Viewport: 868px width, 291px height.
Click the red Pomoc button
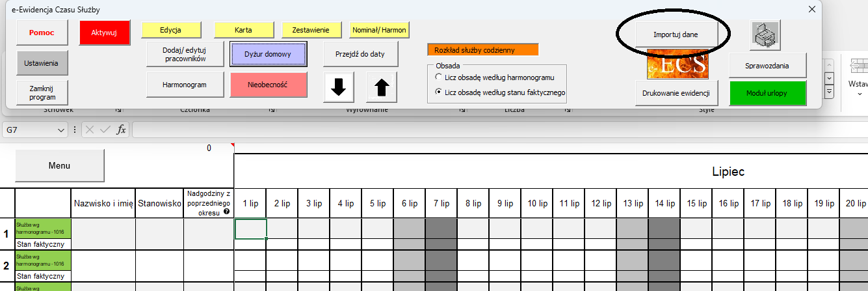[x=42, y=33]
